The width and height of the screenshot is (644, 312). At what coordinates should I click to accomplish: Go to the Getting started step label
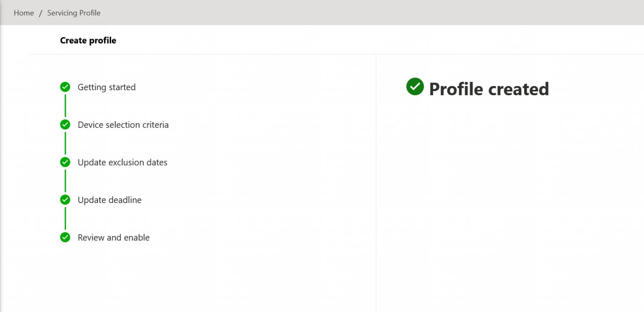tap(106, 87)
